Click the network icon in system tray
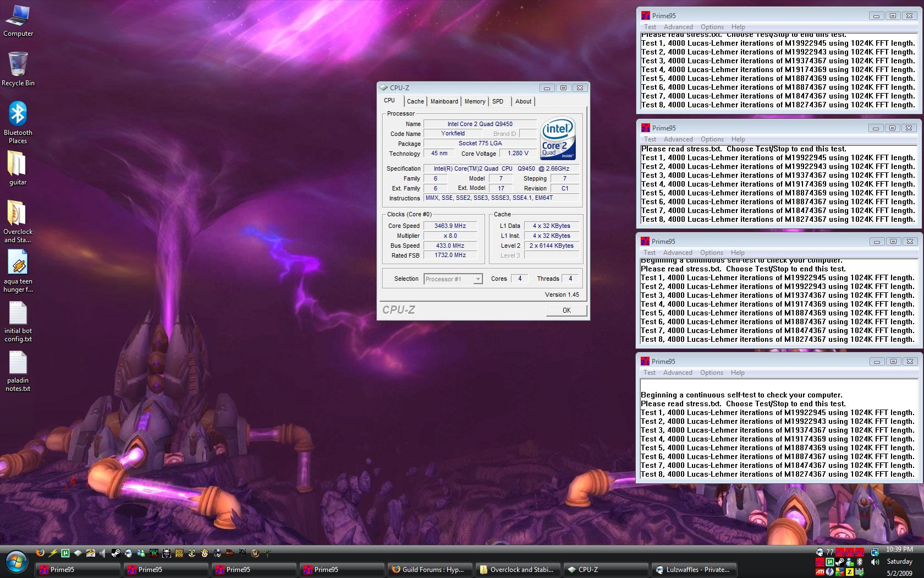The image size is (924, 578). coord(875,552)
